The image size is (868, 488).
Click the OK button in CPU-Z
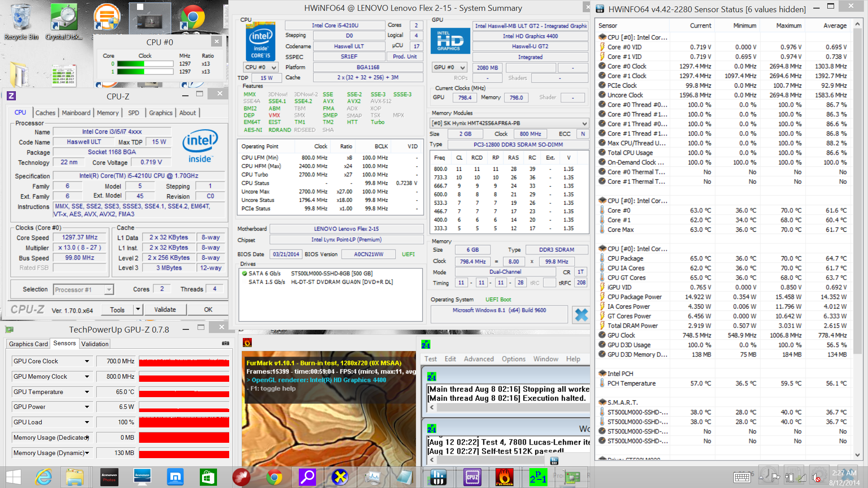tap(208, 310)
